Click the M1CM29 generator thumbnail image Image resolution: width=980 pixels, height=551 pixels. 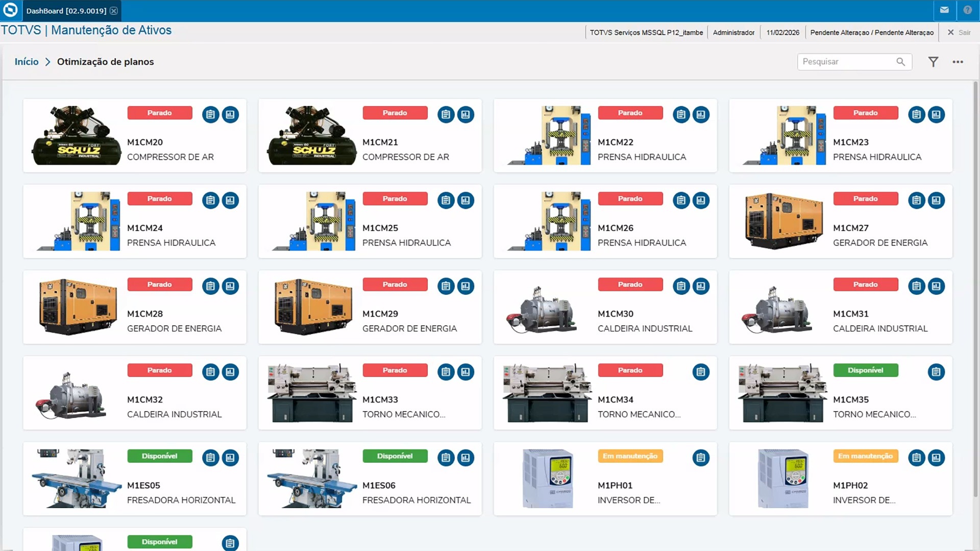coord(312,307)
